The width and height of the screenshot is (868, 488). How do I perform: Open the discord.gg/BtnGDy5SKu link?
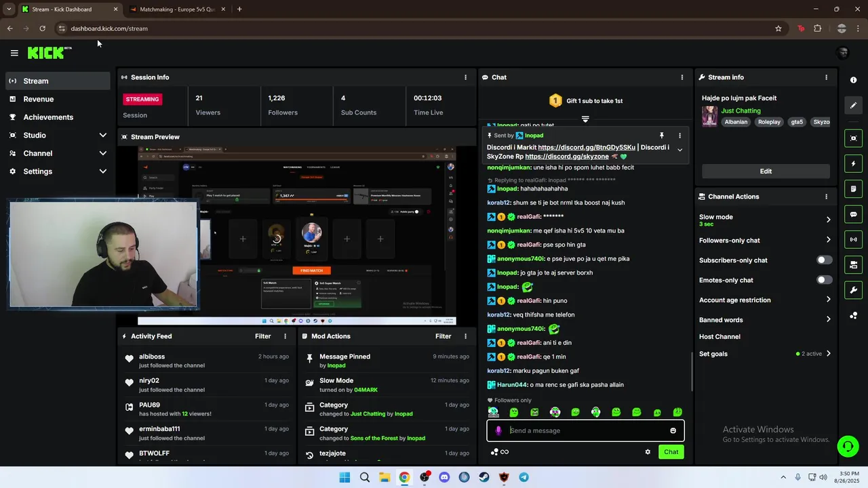click(x=587, y=148)
